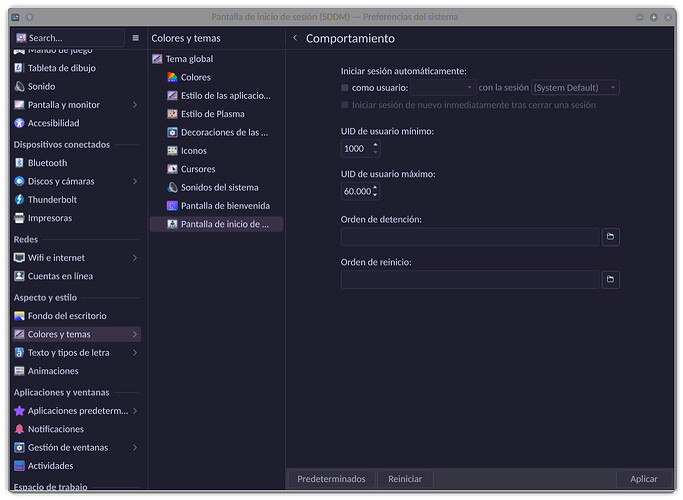The width and height of the screenshot is (683, 500).
Task: Decrease the UID de usuario máximo value
Action: 376,195
